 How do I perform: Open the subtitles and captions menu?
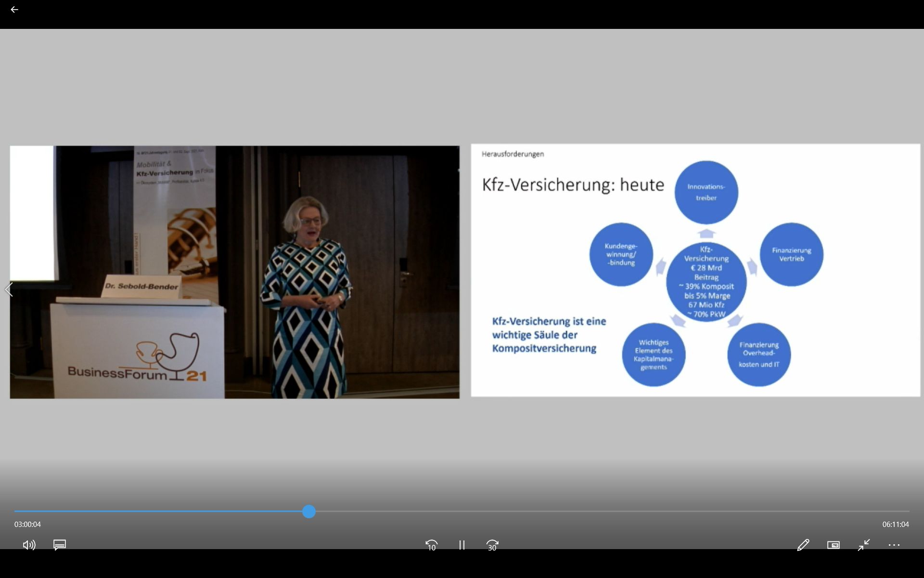(x=60, y=545)
